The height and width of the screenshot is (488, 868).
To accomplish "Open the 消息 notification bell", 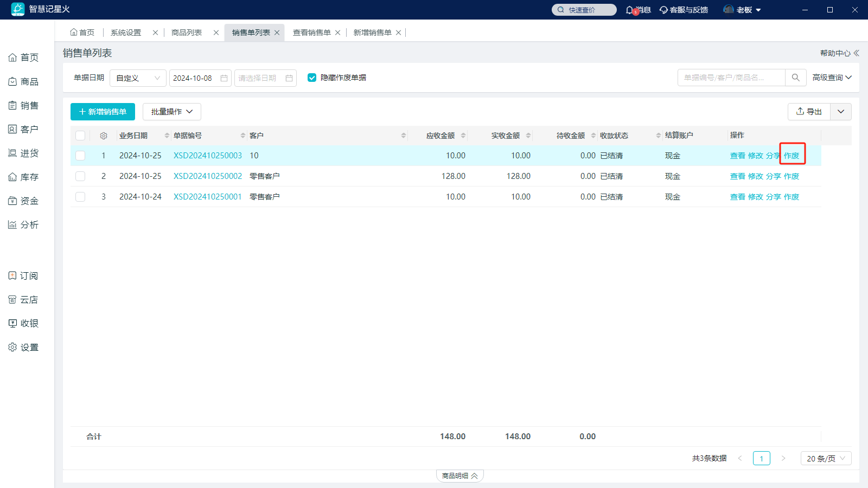I will point(638,10).
